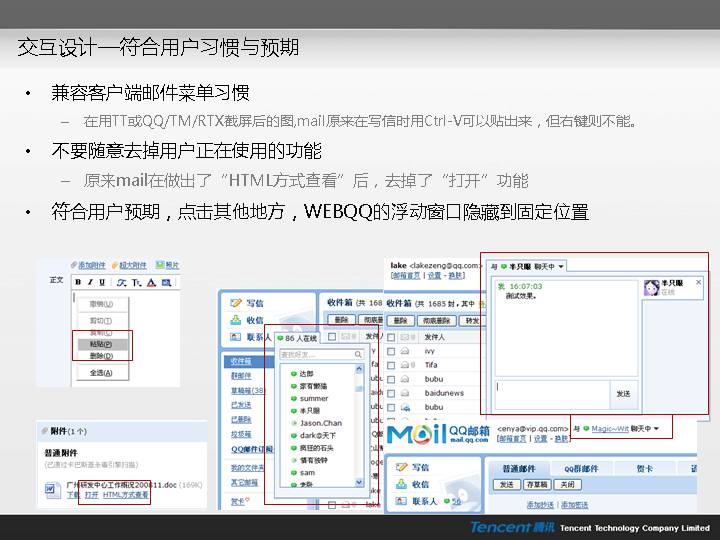Viewport: 720px width, 540px height.
Task: Check the box for the baidunews email
Action: pos(391,394)
